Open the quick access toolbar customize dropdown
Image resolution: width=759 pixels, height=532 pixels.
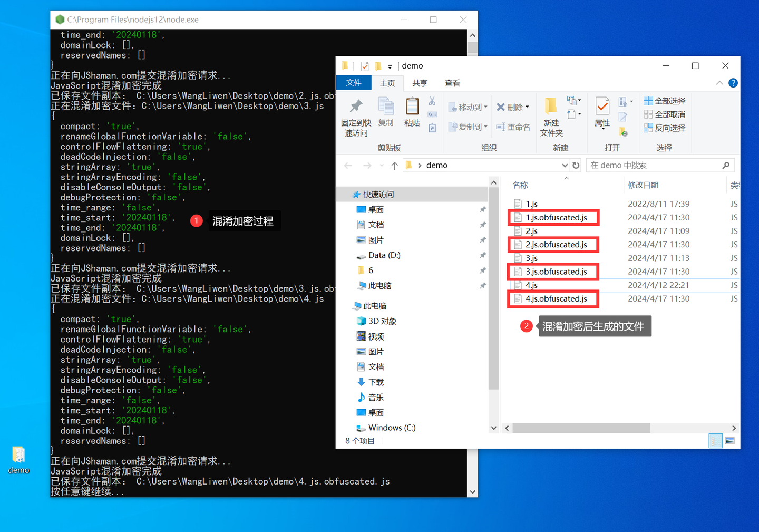click(x=390, y=66)
